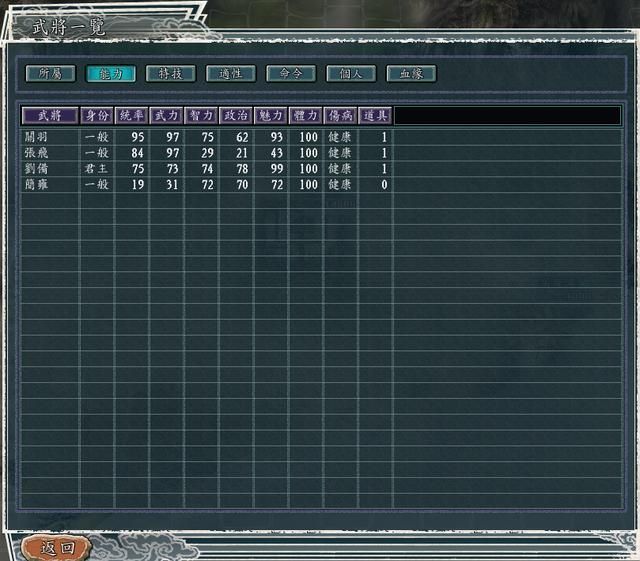
Task: Switch to the 所屬 tab
Action: [50, 74]
